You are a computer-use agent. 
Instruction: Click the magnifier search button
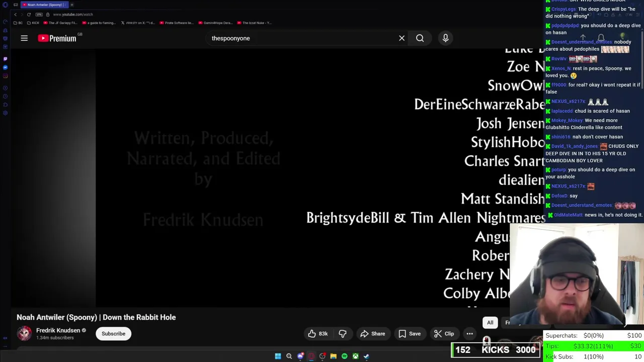click(420, 38)
